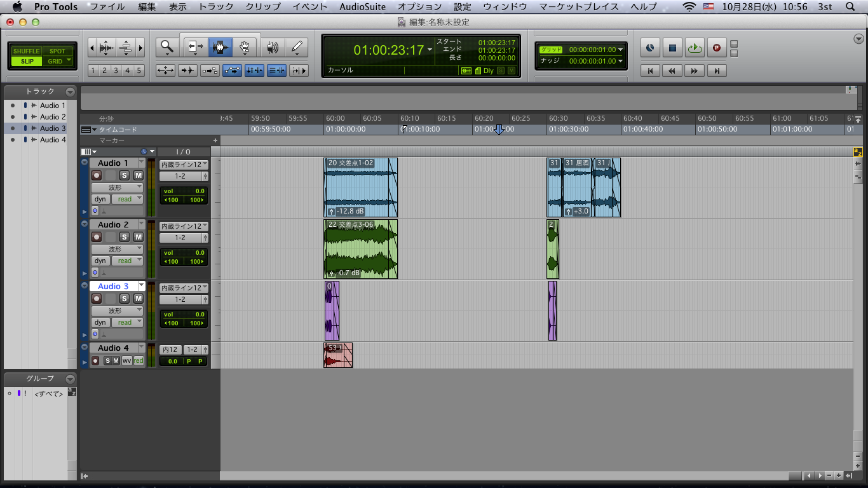Open Audio 3 track name dropdown arrow
This screenshot has height=488, width=868.
click(x=142, y=286)
